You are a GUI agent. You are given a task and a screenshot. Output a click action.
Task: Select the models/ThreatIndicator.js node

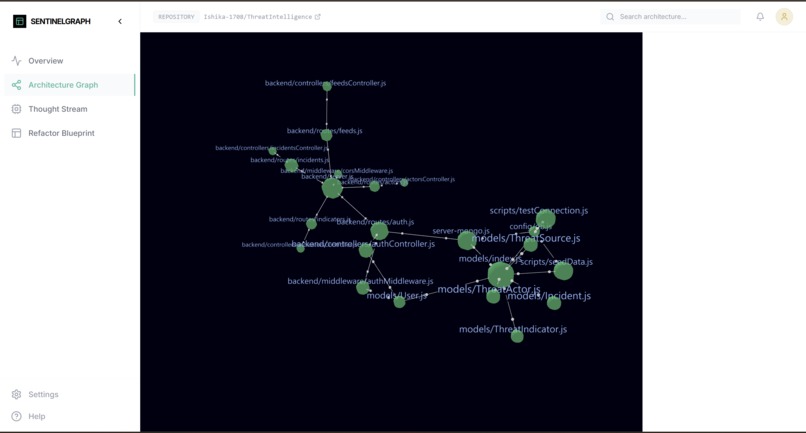pyautogui.click(x=517, y=336)
